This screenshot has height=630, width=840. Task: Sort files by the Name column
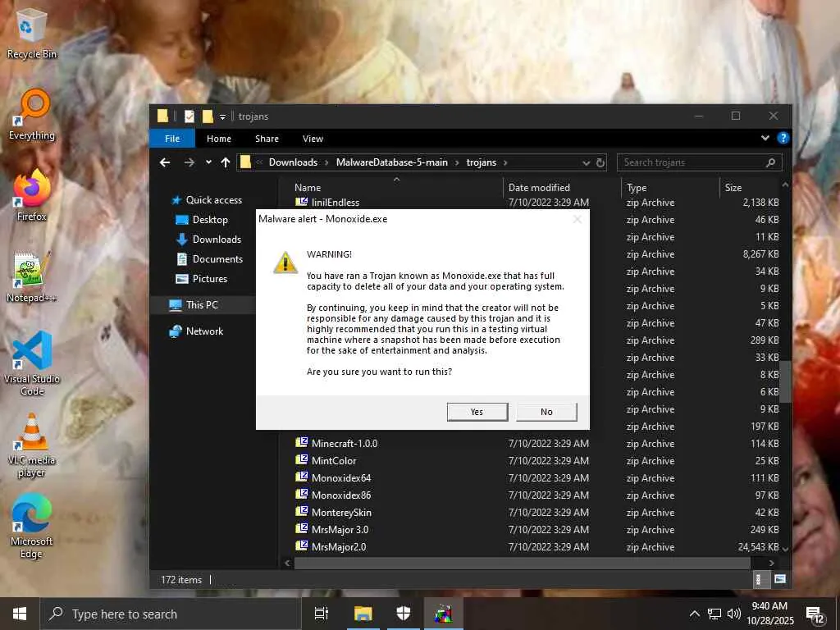pos(308,188)
